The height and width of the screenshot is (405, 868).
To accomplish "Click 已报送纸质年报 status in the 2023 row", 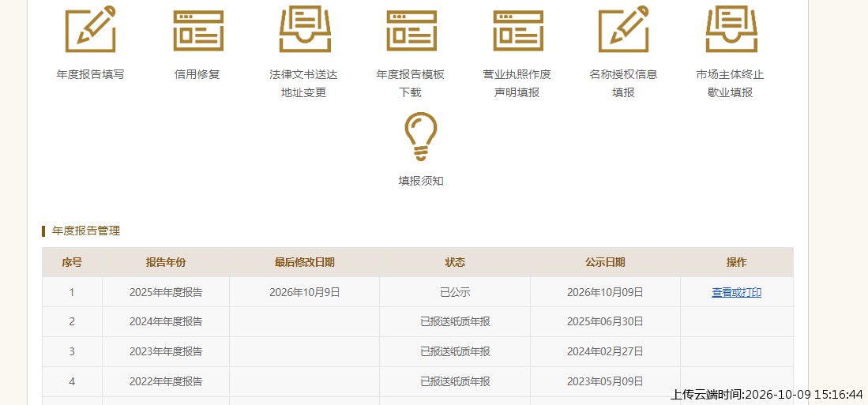I will (455, 352).
